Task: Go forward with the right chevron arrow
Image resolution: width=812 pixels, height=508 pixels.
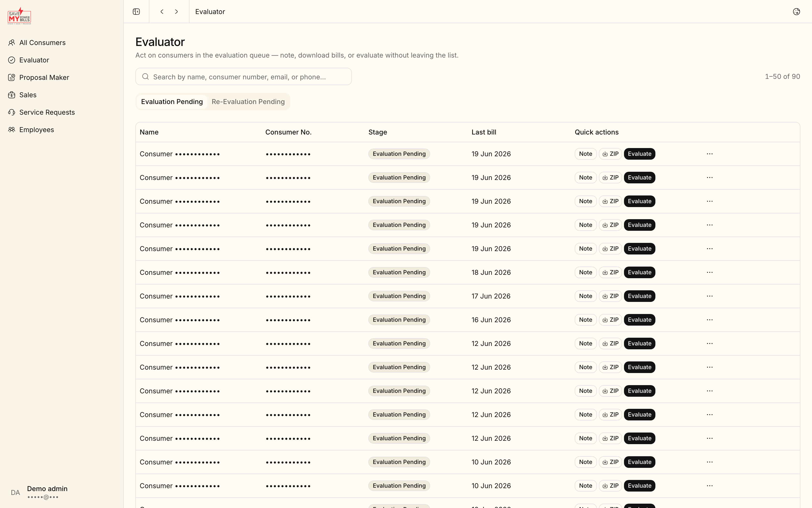Action: [x=176, y=12]
